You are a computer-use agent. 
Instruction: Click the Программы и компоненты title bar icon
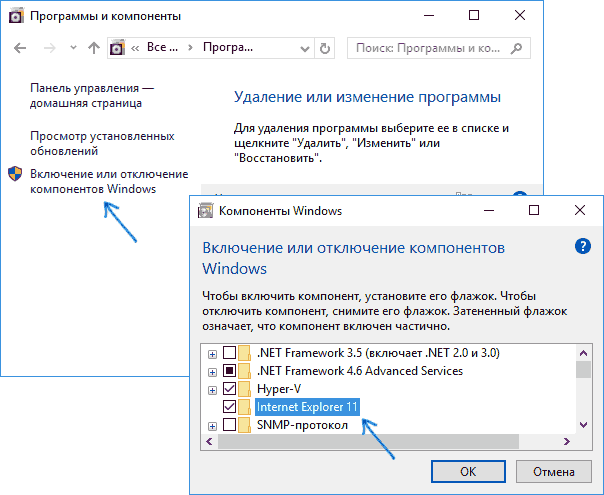(x=16, y=16)
